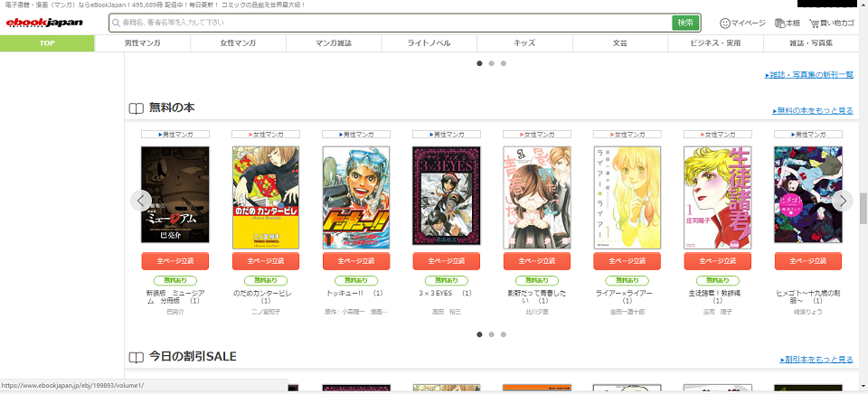Open 影野だって青春したい book cover

pos(537,198)
